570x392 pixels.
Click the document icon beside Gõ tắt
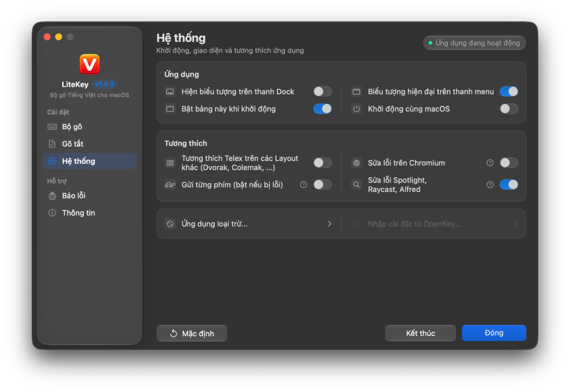tap(52, 144)
